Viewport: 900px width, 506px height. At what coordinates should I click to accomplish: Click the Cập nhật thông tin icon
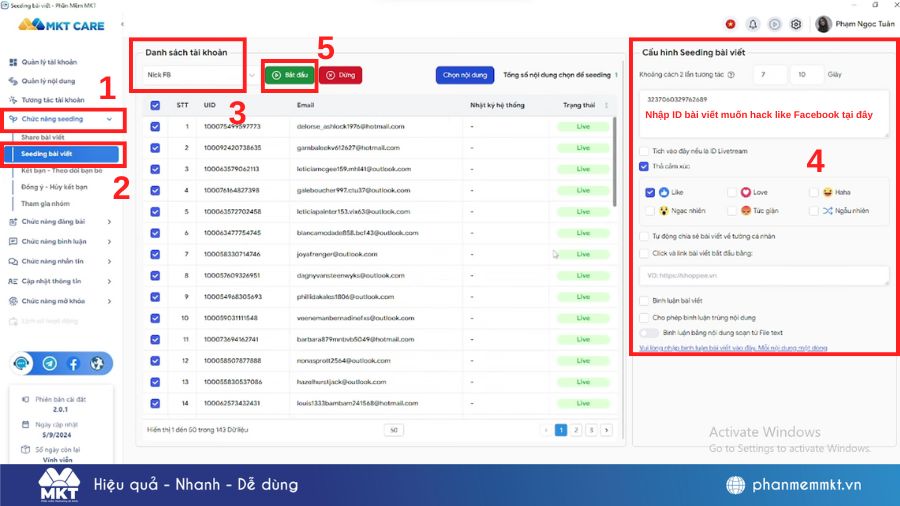(x=13, y=281)
